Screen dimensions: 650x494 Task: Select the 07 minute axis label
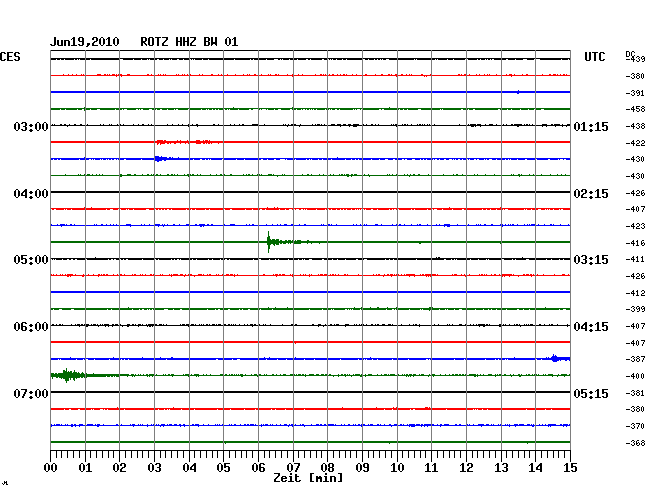coord(293,467)
